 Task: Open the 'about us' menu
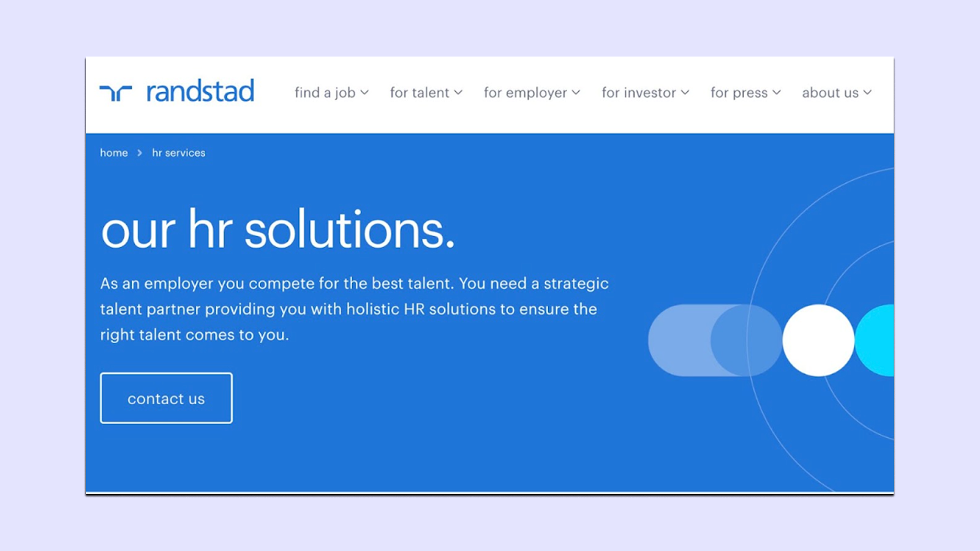837,93
